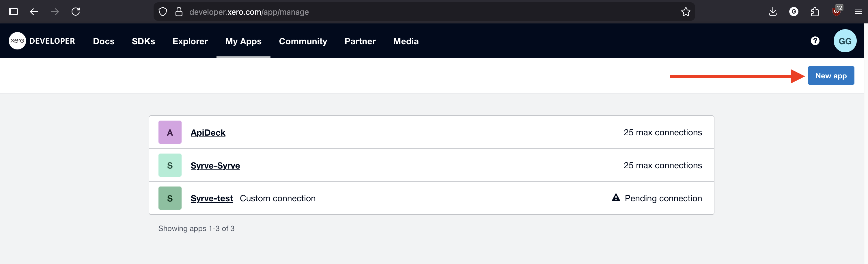Open the Media menu item
Image resolution: width=868 pixels, height=264 pixels.
point(406,41)
